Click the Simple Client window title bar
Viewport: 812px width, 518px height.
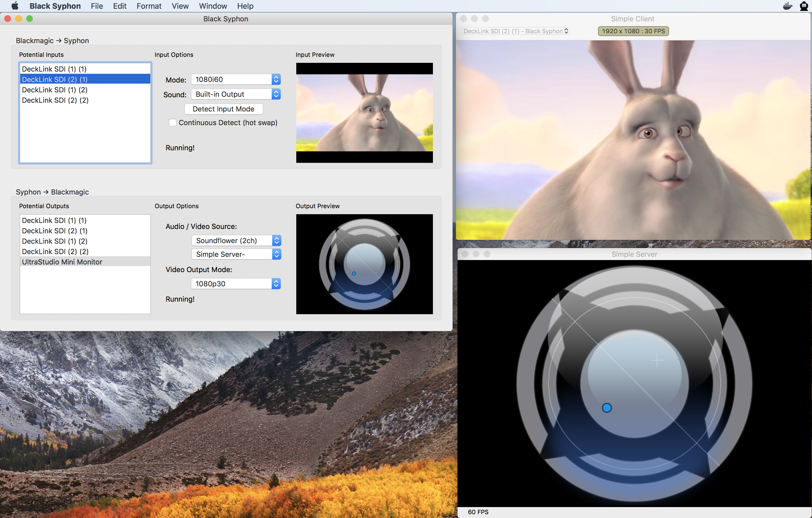pyautogui.click(x=633, y=19)
